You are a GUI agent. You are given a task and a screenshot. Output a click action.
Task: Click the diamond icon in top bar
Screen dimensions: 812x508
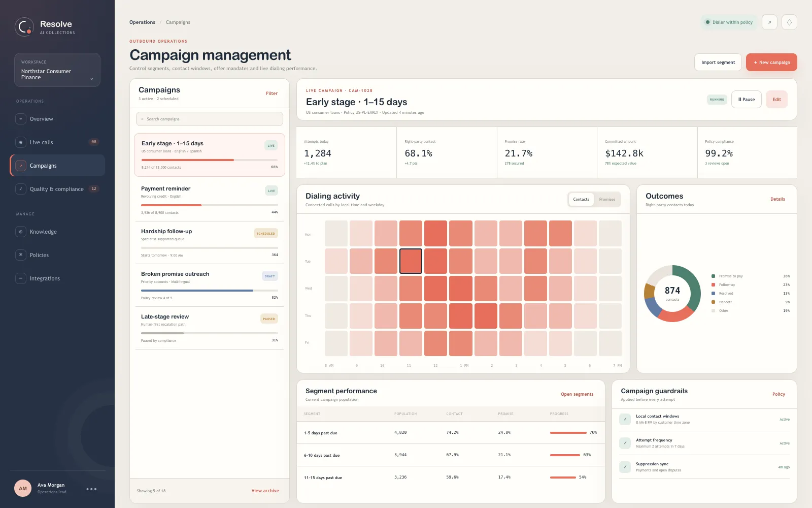789,22
